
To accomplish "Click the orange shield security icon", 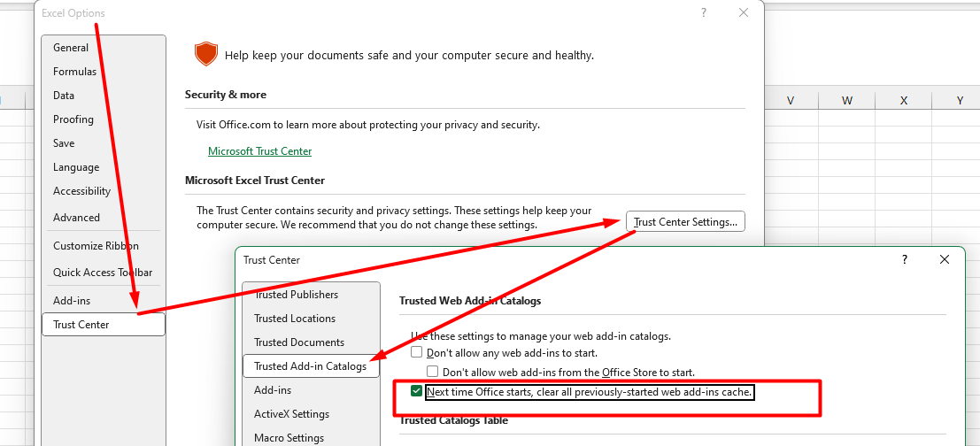I will click(x=206, y=54).
